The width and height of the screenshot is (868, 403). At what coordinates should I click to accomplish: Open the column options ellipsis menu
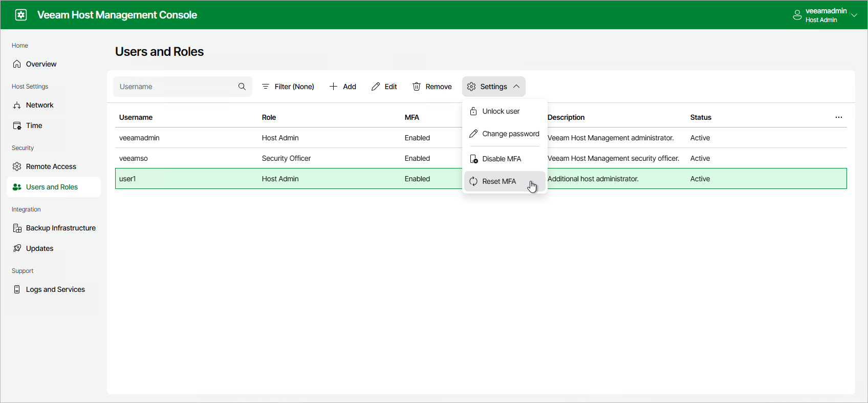838,117
